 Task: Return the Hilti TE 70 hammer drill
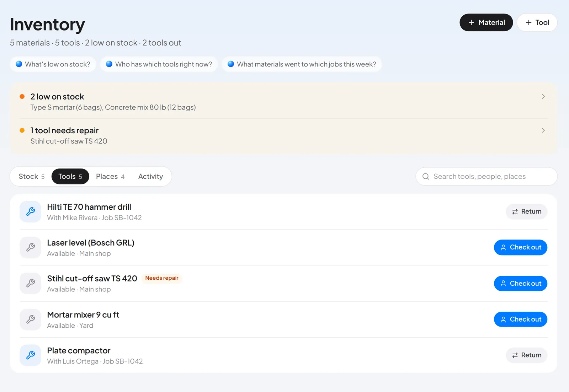click(x=526, y=212)
